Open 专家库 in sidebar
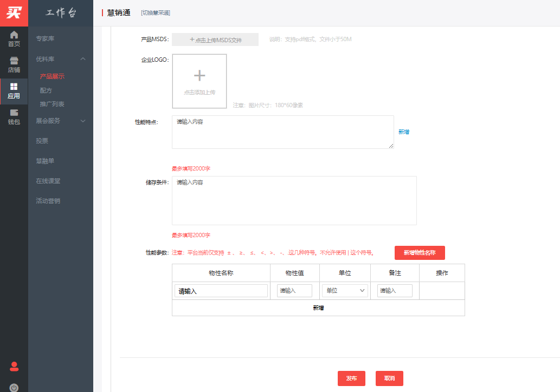 tap(45, 38)
